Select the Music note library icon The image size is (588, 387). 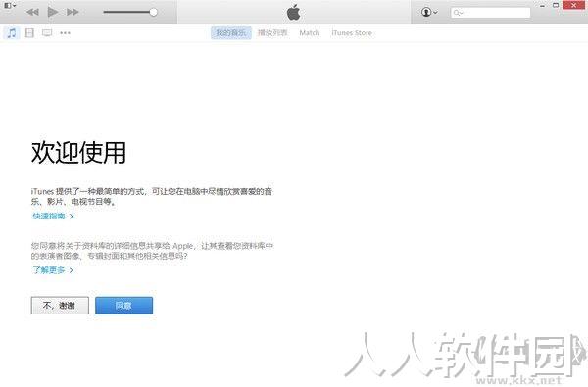pos(12,33)
